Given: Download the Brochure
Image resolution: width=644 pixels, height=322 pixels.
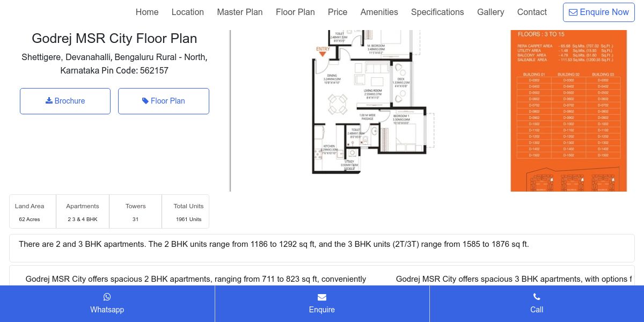Looking at the screenshot, I should pos(65,101).
